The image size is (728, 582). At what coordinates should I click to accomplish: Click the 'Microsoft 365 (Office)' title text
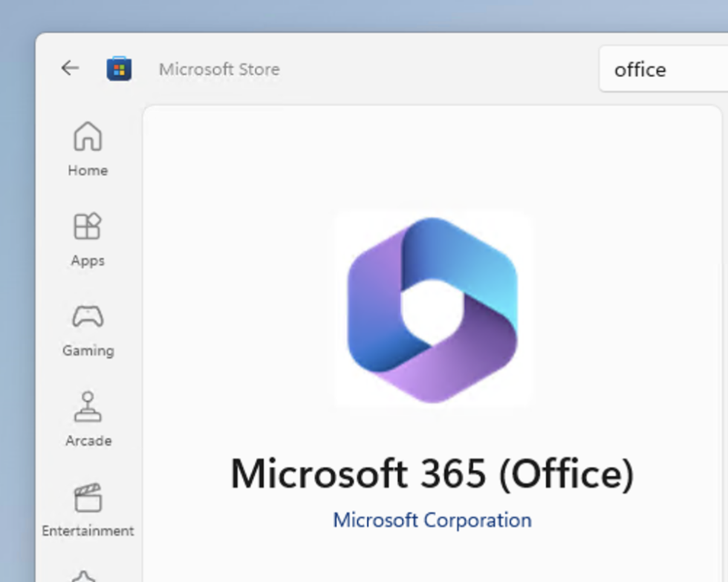click(x=432, y=474)
